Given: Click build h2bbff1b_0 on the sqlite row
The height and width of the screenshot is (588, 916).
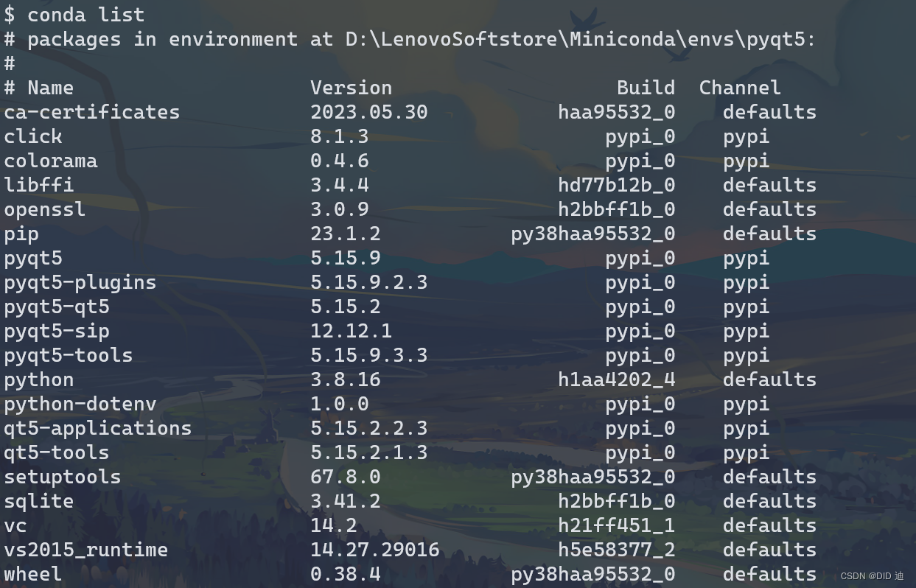Looking at the screenshot, I should click(617, 500).
